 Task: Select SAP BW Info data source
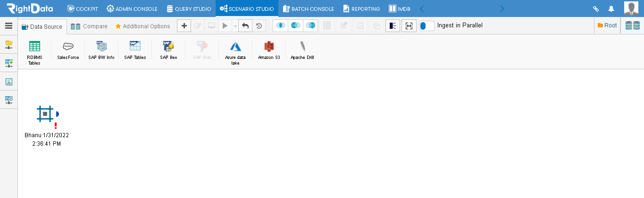[x=101, y=50]
